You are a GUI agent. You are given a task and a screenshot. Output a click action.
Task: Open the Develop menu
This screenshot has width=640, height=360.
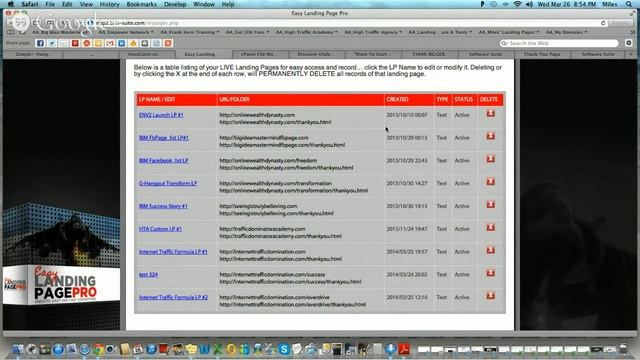[175, 4]
